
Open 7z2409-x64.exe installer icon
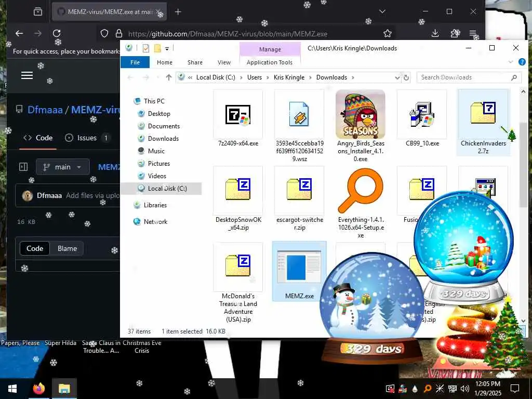click(238, 115)
